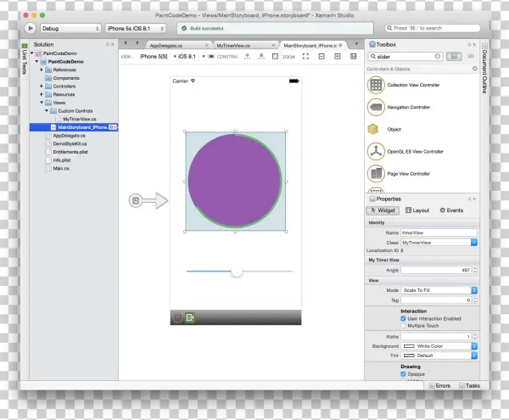Click the update frames from constraints icon
Viewport: 509px width, 420px height.
(x=275, y=57)
